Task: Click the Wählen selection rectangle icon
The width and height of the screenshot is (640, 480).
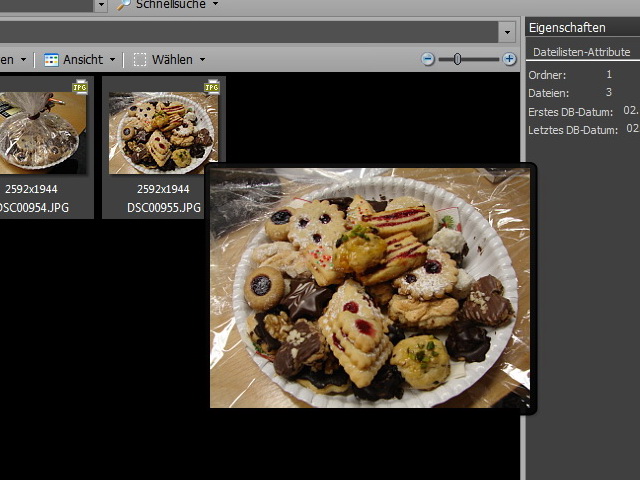Action: point(140,60)
